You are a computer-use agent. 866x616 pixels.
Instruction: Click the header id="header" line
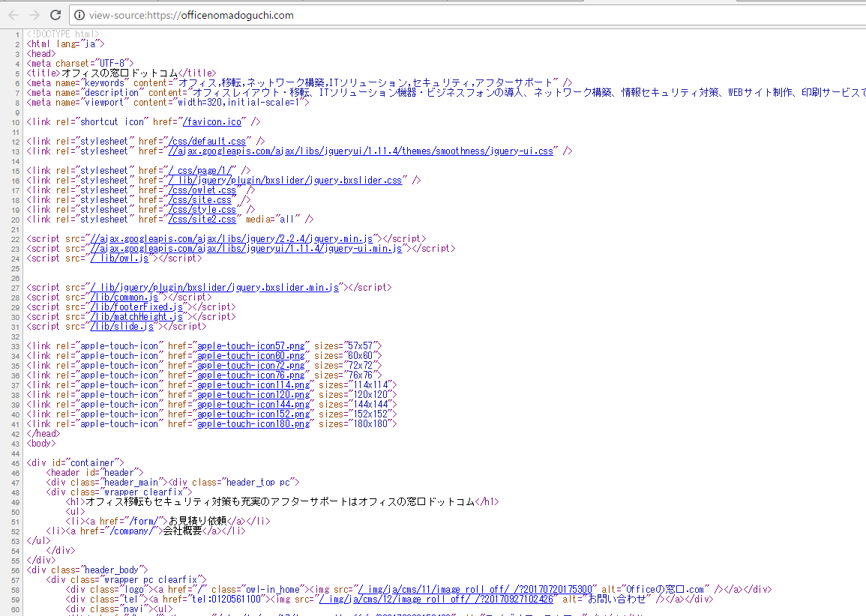click(94, 473)
